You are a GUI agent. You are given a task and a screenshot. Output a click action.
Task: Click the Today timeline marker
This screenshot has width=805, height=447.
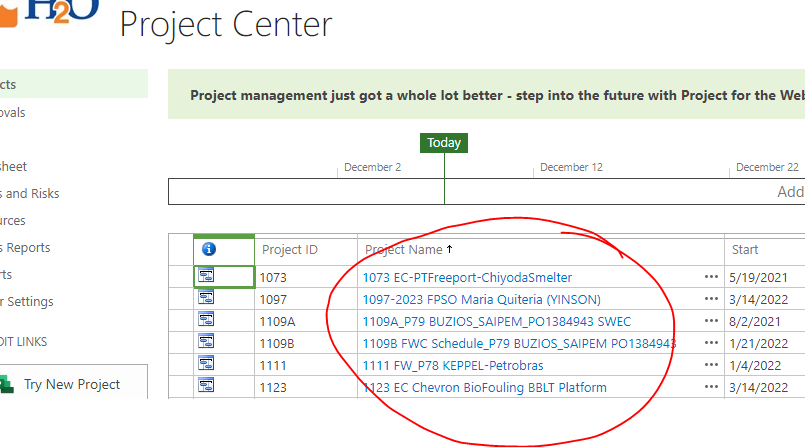point(444,143)
